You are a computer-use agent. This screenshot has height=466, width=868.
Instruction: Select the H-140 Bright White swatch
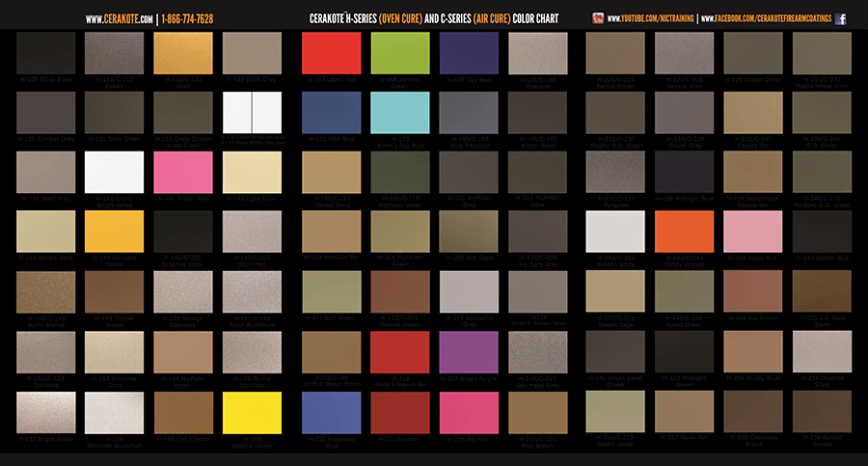tap(114, 173)
